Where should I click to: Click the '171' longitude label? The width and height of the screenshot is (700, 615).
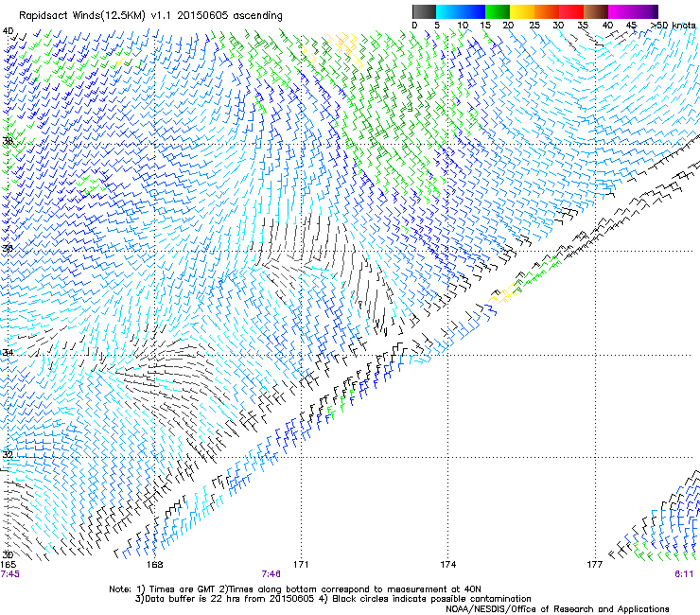pos(301,565)
